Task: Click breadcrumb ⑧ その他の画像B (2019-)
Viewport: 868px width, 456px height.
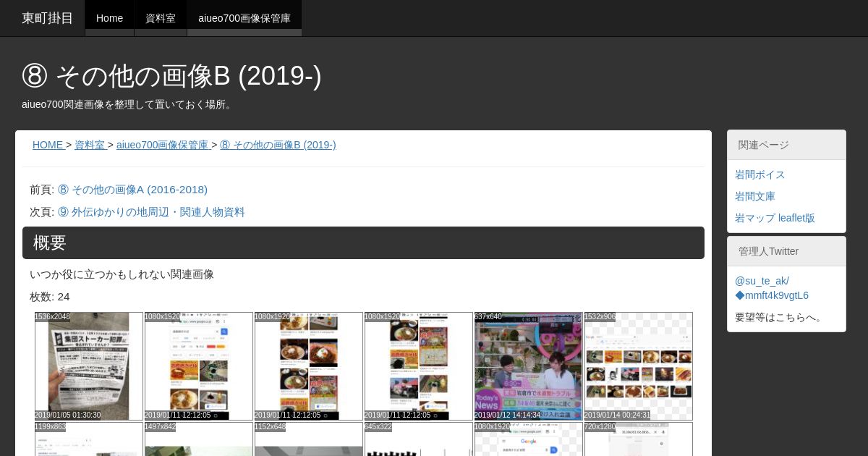Action: 278,145
